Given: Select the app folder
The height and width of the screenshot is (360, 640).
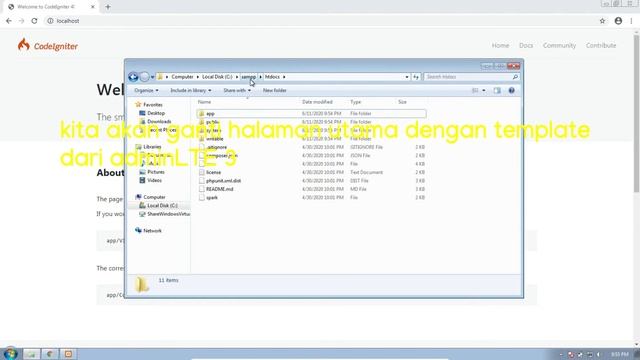Looking at the screenshot, I should tap(311, 113).
